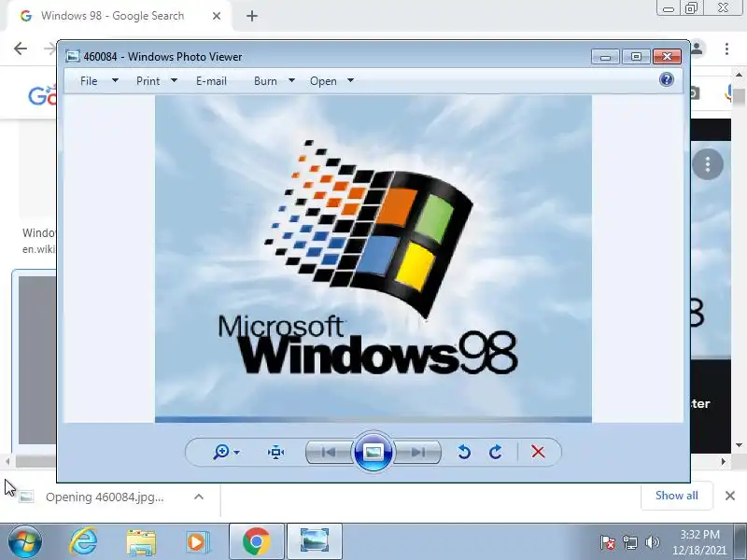Open the Windows Start menu

point(24,542)
